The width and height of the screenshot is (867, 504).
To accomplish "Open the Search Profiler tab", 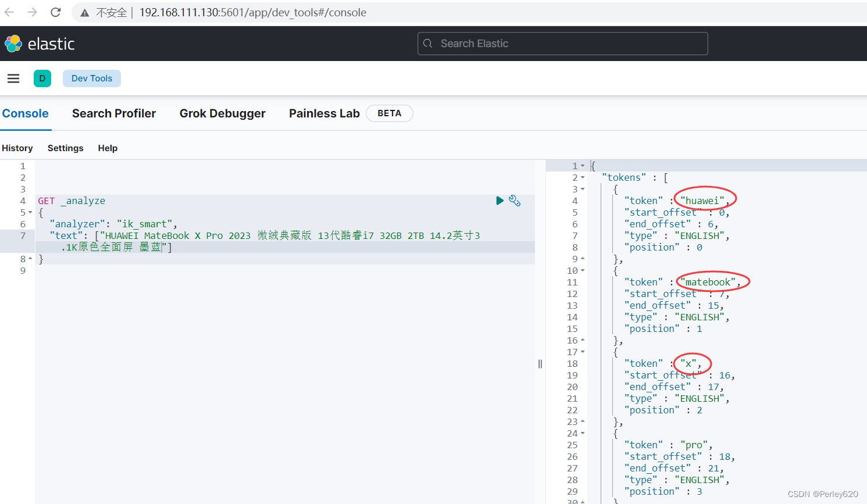I will (x=114, y=113).
